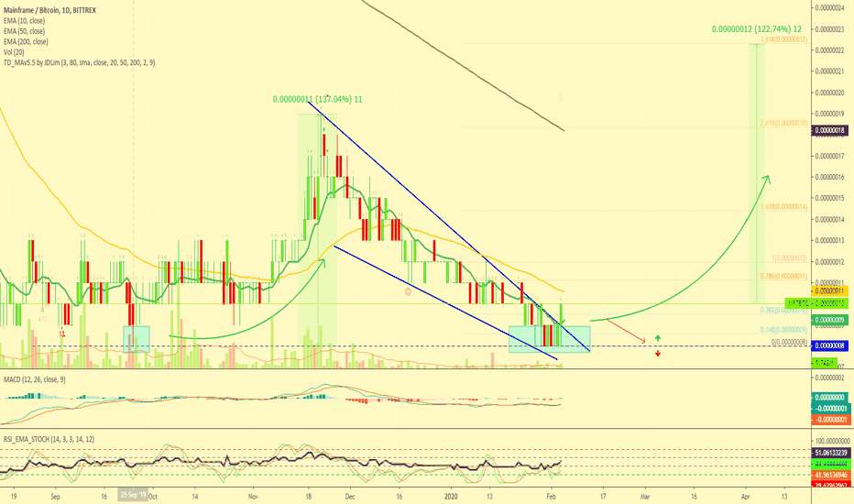Click the RSI_EMA_STOCH indicator label
This screenshot has width=854, height=504.
click(x=49, y=439)
